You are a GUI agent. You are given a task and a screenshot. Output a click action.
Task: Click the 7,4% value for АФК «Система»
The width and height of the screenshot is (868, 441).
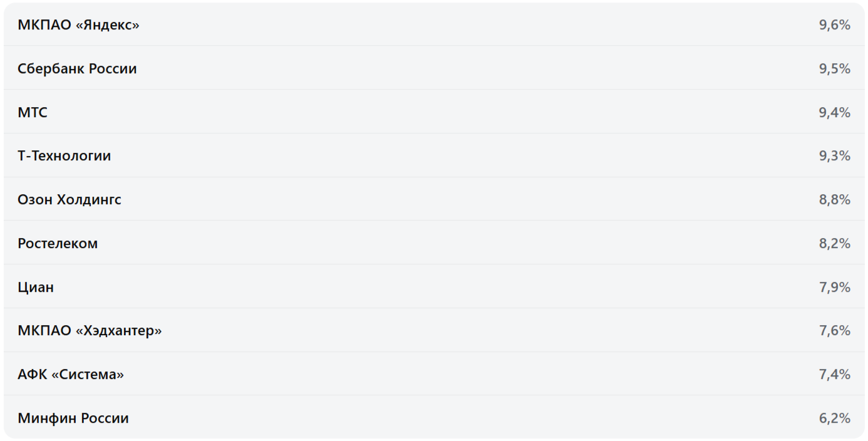tap(834, 375)
